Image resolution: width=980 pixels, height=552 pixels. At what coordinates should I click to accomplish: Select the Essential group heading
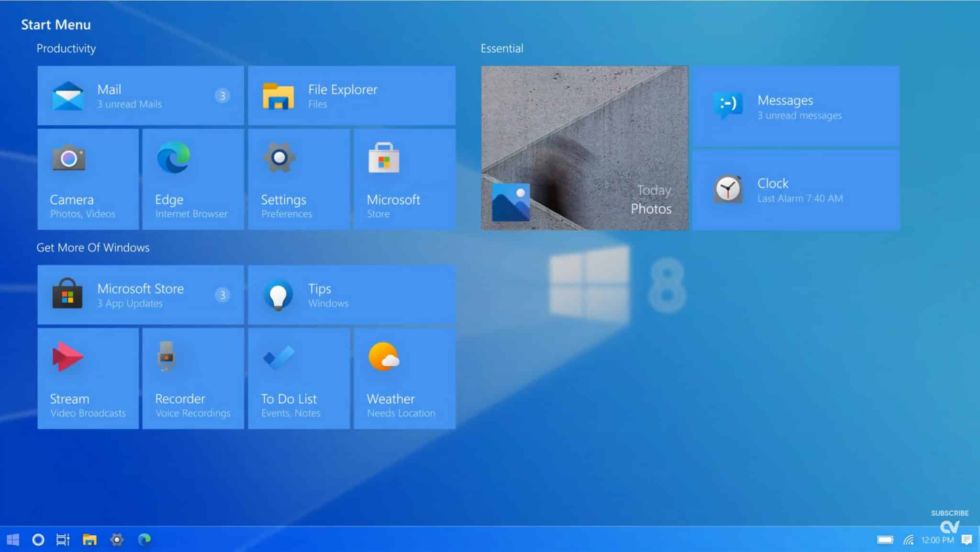tap(502, 48)
